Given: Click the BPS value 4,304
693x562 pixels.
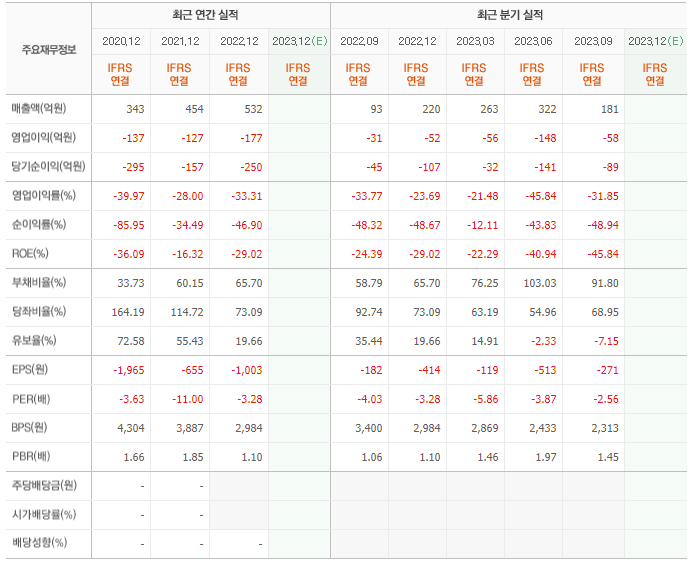Looking at the screenshot, I should 131,429.
